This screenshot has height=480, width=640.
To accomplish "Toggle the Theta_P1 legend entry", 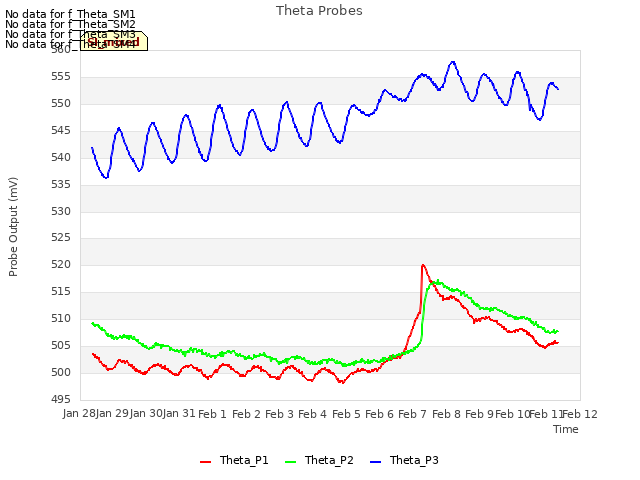I will pyautogui.click(x=234, y=460).
